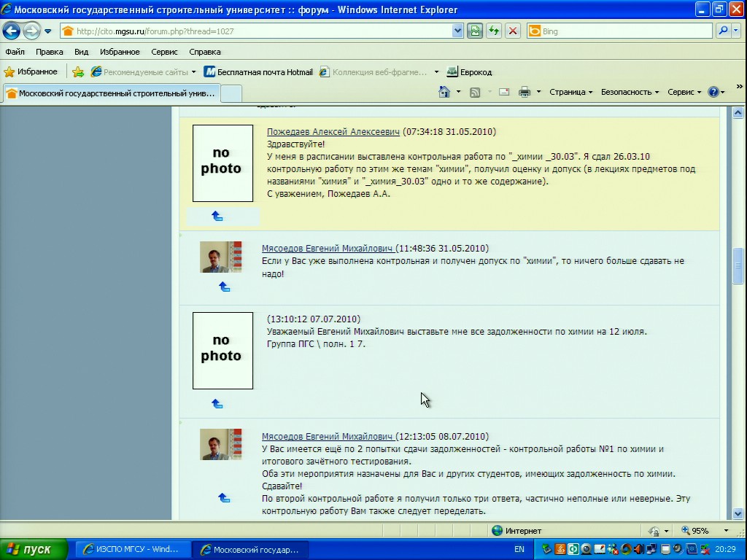The width and height of the screenshot is (747, 560).
Task: Click Интернет security zone in status bar
Action: click(517, 531)
